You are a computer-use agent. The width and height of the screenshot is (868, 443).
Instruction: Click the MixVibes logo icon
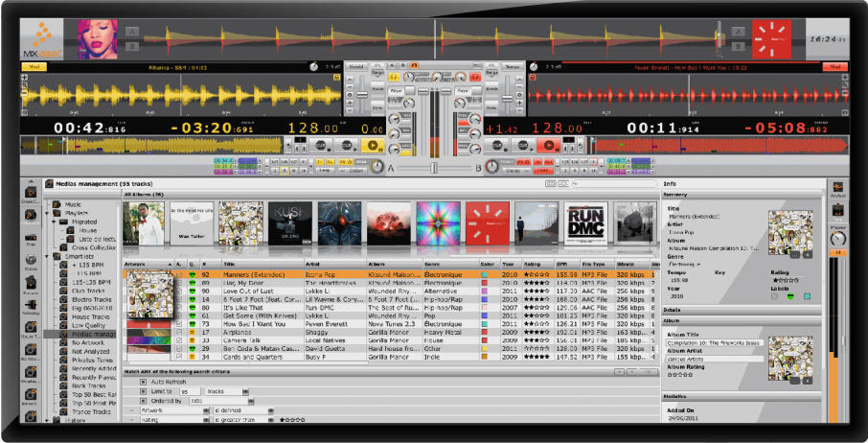[x=41, y=41]
